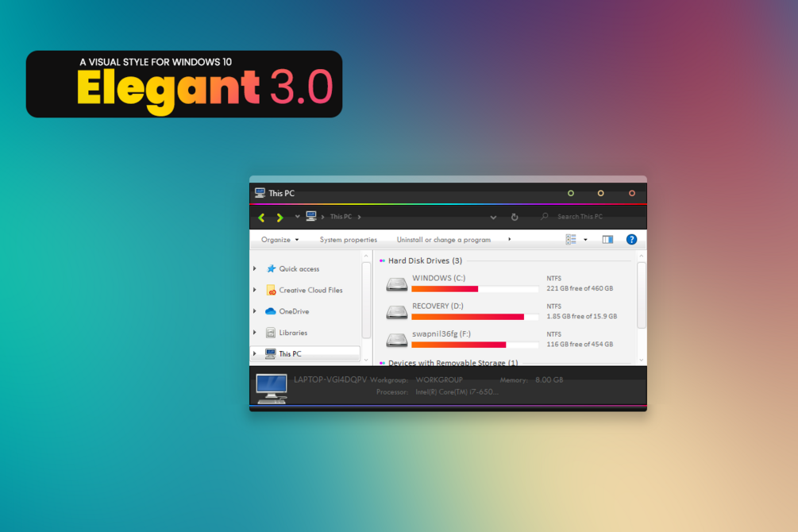Image resolution: width=798 pixels, height=532 pixels.
Task: Go back with the green back arrow
Action: tap(261, 218)
